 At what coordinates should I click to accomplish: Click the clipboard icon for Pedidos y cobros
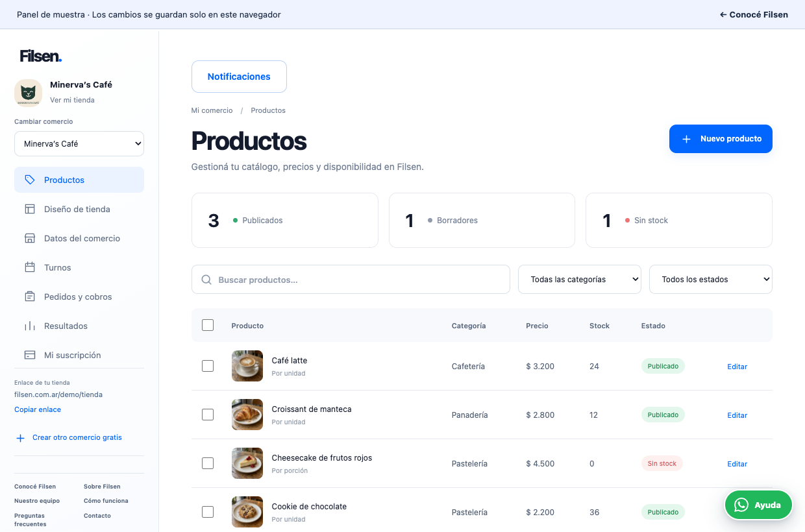click(x=30, y=296)
